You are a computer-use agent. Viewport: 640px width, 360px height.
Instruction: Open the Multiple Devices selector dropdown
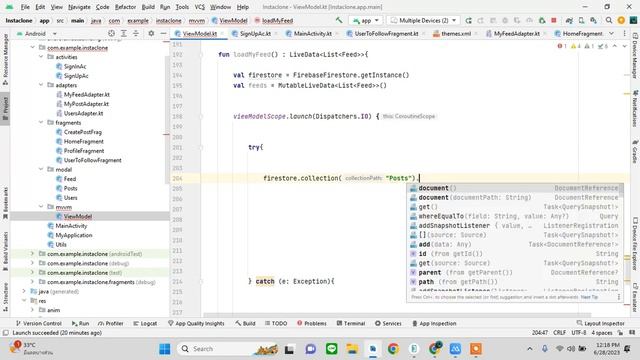(423, 20)
